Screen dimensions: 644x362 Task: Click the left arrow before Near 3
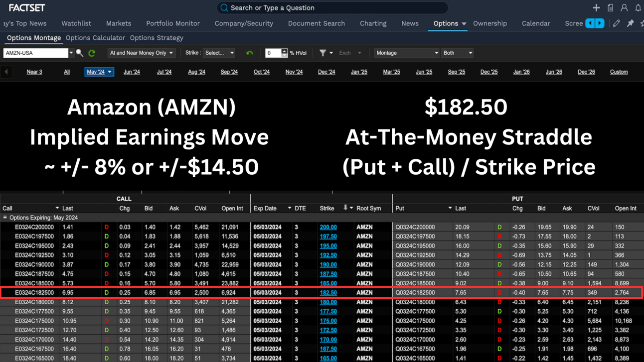coord(6,72)
